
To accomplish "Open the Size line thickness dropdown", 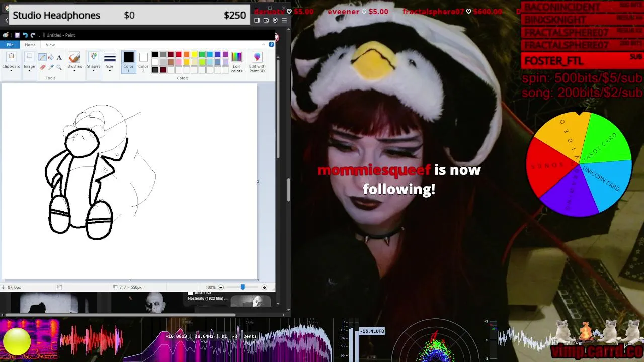I will (x=109, y=62).
